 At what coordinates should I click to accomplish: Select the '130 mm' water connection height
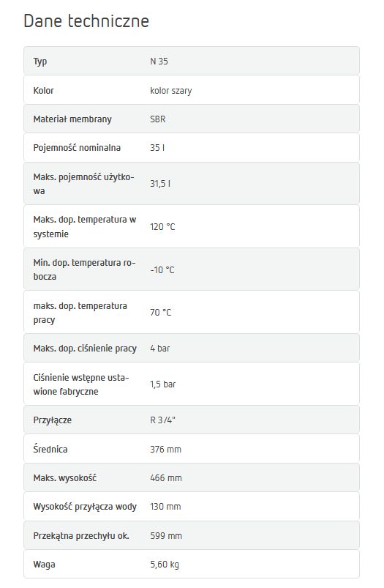point(165,507)
